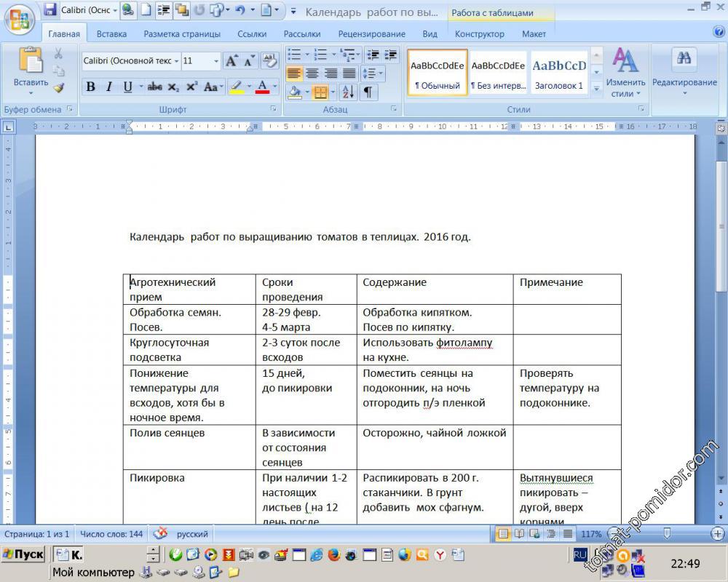Expand the styles gallery More arrow
The width and height of the screenshot is (728, 582).
coord(597,88)
